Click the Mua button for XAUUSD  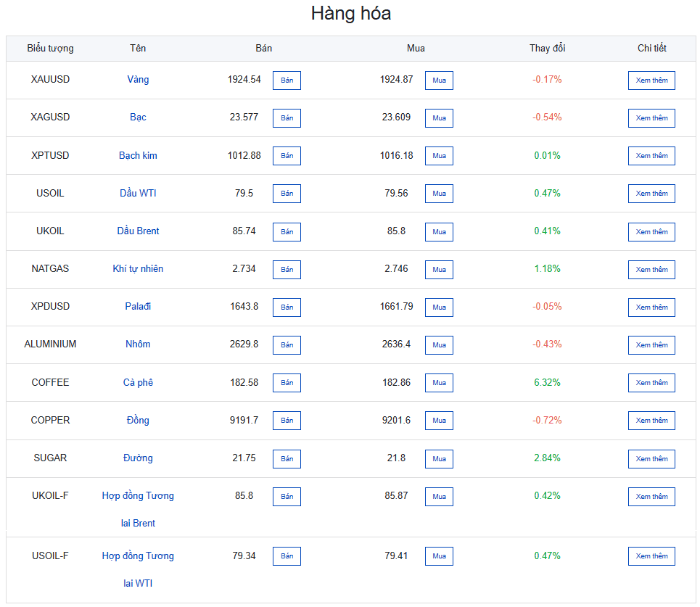click(439, 80)
